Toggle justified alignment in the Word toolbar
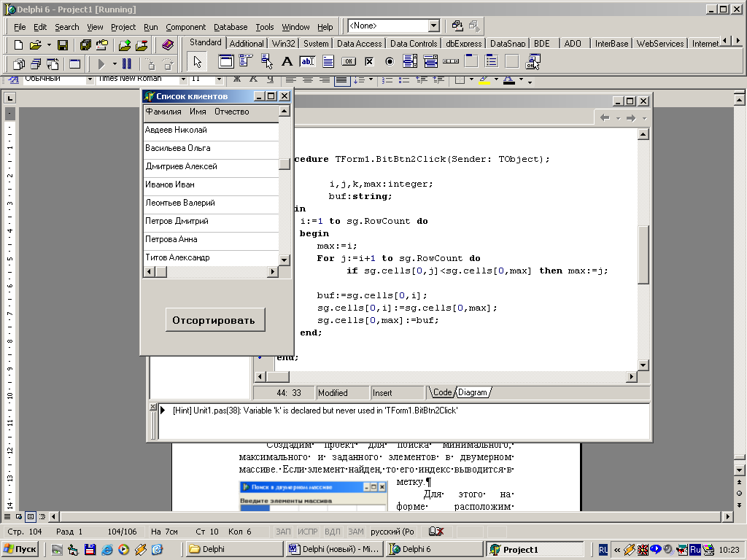The image size is (747, 560). coord(341,79)
